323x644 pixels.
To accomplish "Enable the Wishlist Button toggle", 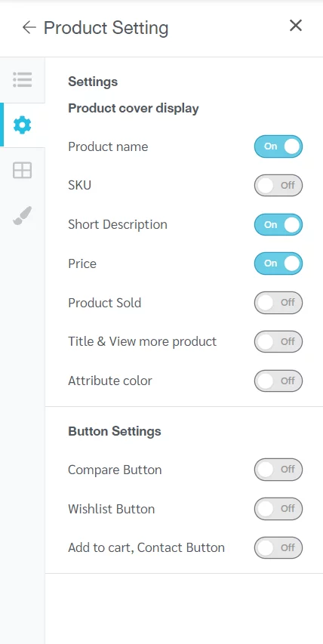I will [x=278, y=509].
